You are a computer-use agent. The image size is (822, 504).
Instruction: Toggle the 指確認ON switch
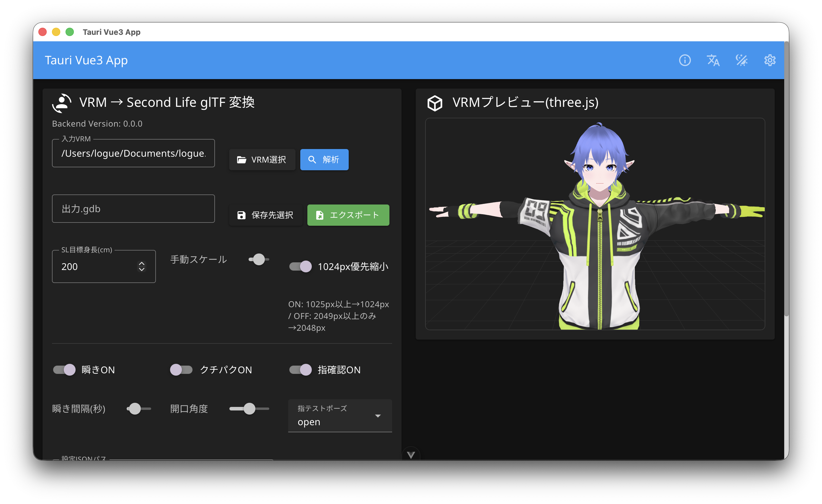(x=300, y=370)
